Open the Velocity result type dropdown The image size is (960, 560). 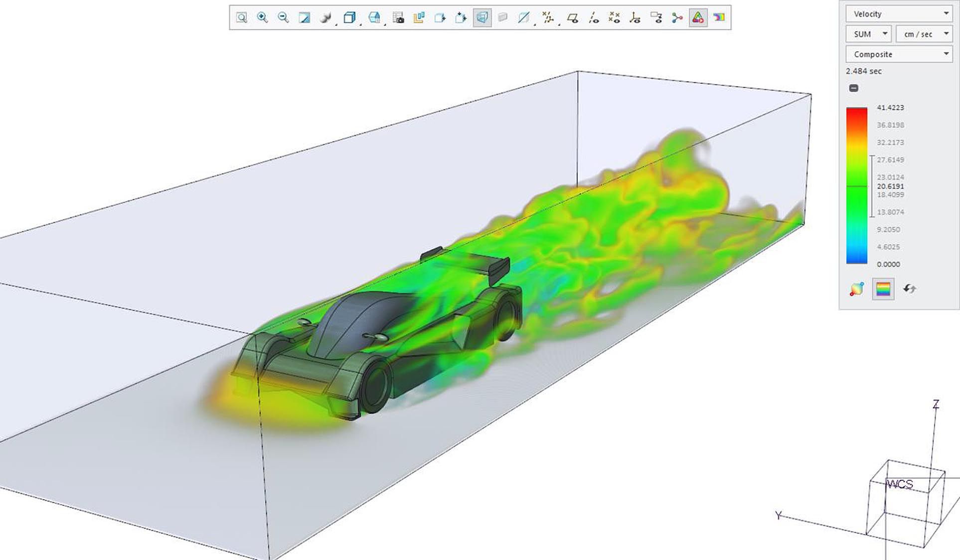tap(899, 14)
